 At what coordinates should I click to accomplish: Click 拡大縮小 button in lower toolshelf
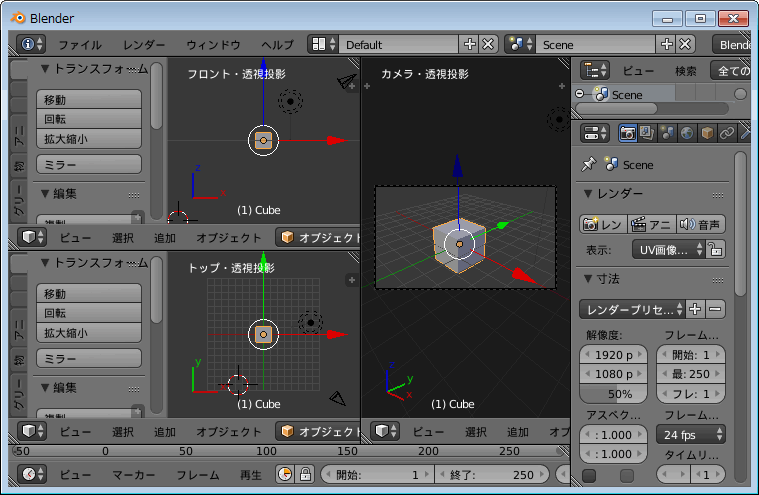pyautogui.click(x=89, y=333)
